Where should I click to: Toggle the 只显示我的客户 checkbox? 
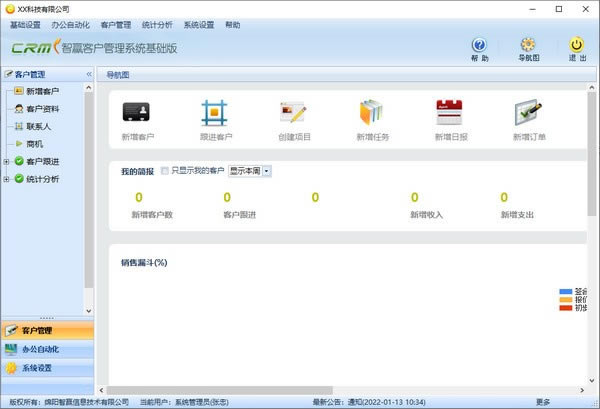tap(165, 171)
